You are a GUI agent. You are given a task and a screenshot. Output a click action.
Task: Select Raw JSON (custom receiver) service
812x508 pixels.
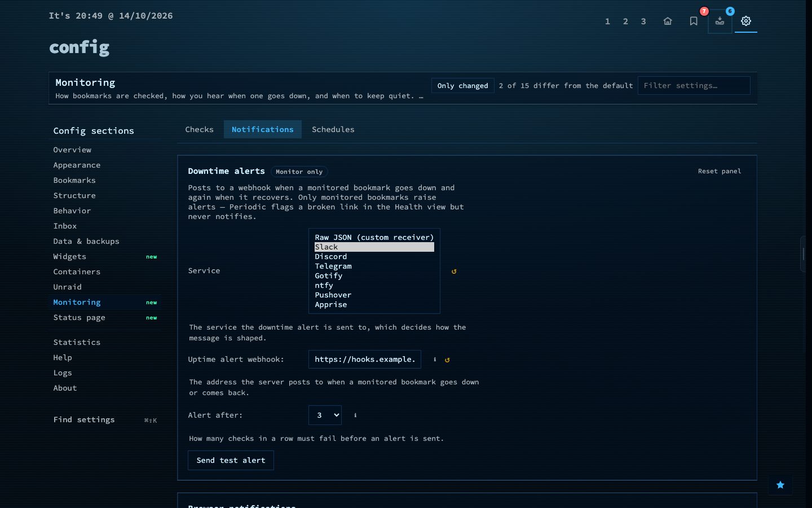(x=374, y=238)
